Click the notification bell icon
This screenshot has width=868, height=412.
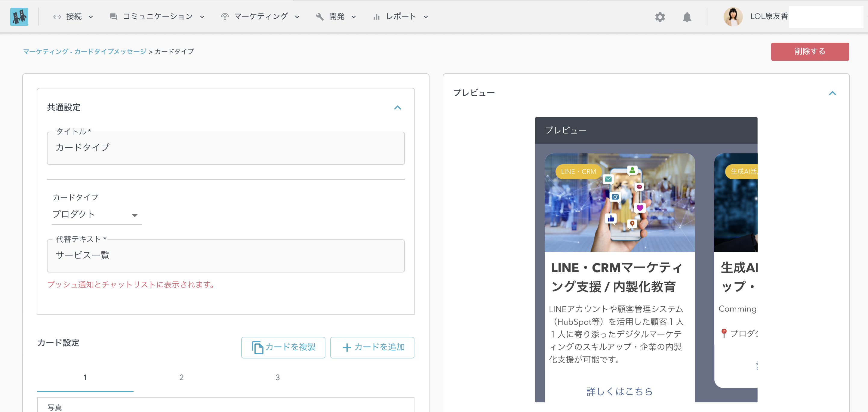point(687,17)
